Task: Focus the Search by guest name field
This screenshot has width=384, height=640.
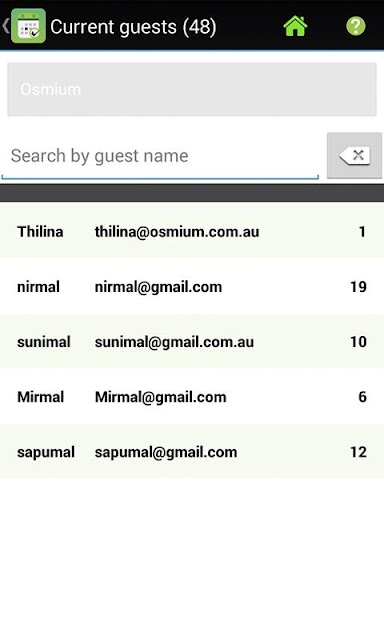Action: click(x=160, y=156)
